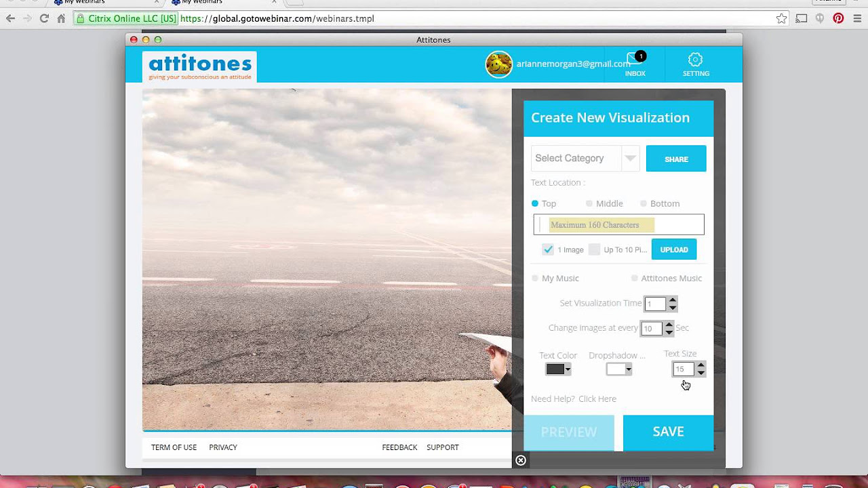Open the Text Color picker
The image size is (868, 488).
coord(558,369)
